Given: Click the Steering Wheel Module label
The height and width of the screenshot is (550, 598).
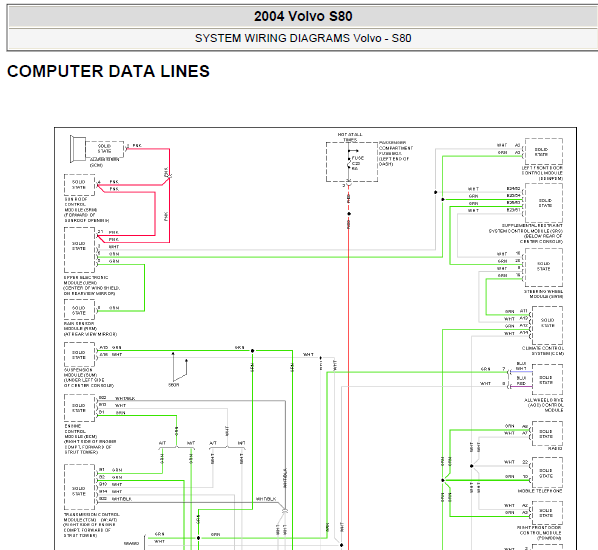Looking at the screenshot, I should click(543, 294).
